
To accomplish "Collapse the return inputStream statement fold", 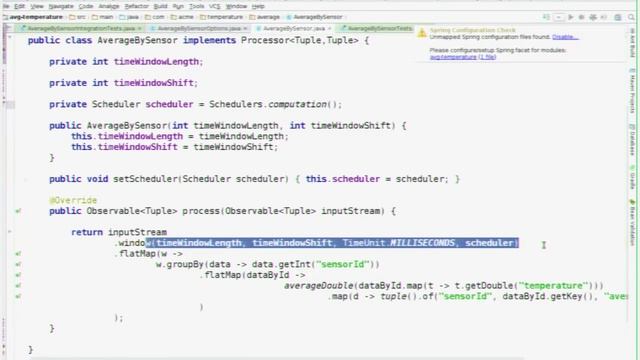I will [10, 232].
